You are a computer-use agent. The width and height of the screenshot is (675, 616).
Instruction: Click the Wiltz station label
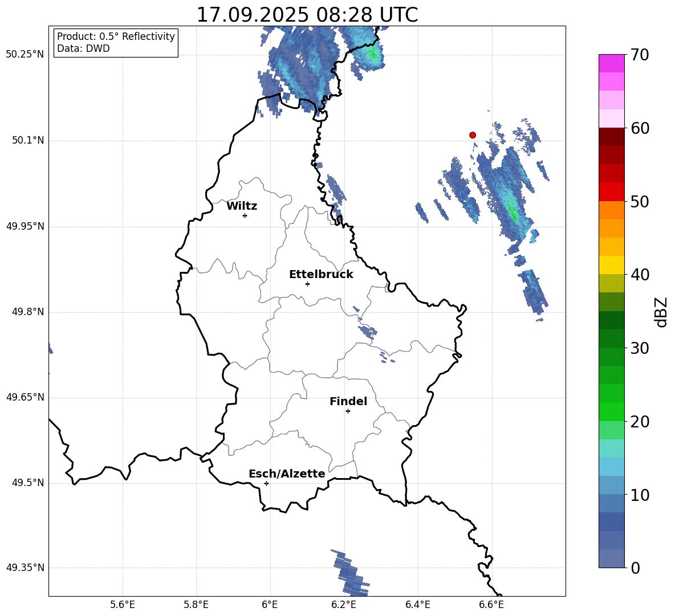click(x=242, y=206)
